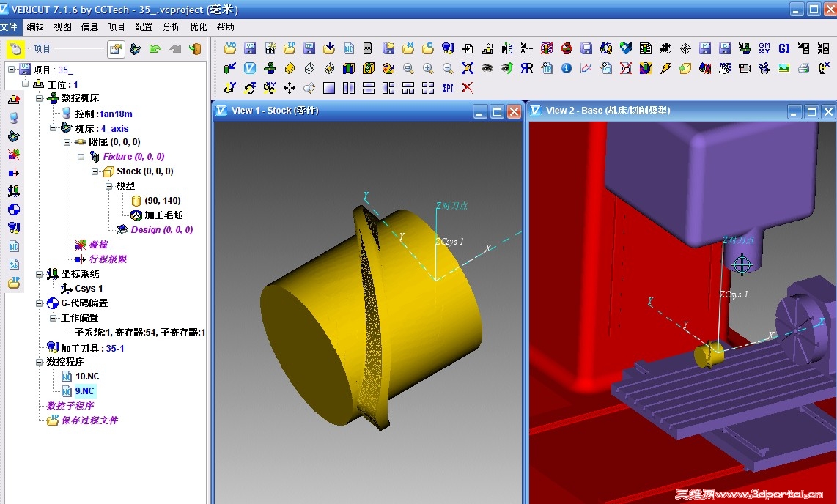Image resolution: width=837 pixels, height=504 pixels.
Task: Collapse the 数控机床 tree node
Action: tap(39, 98)
